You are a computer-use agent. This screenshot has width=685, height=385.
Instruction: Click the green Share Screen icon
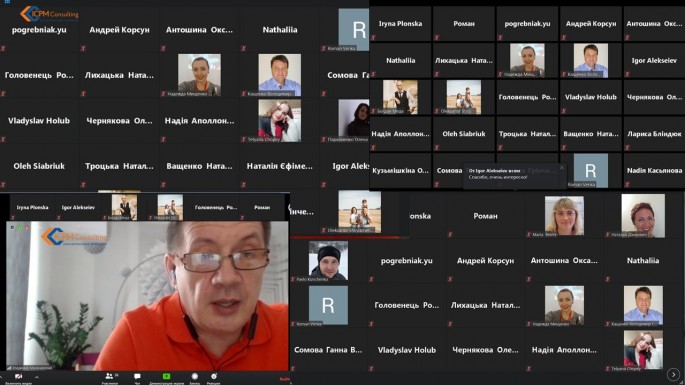[x=166, y=376]
